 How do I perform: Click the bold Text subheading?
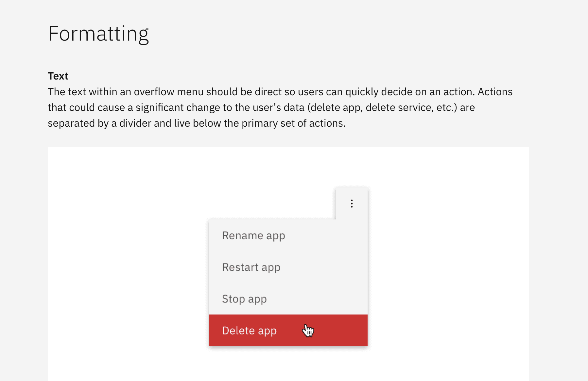point(58,76)
